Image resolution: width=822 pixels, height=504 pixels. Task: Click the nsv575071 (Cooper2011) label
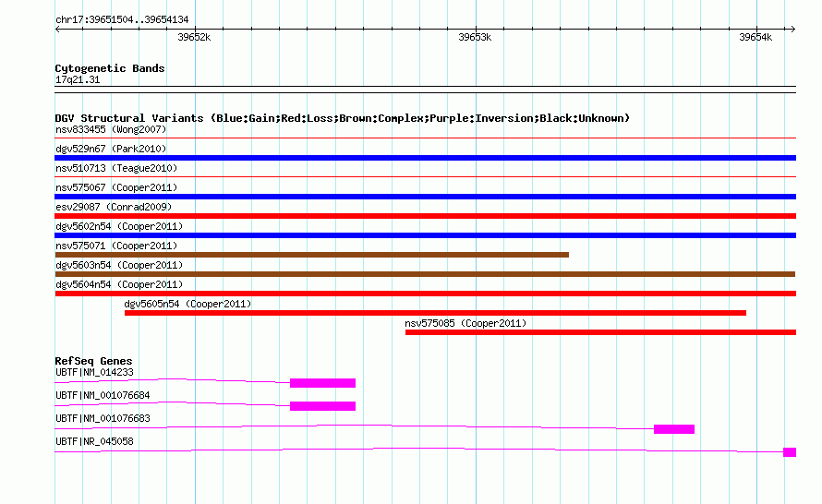[116, 246]
